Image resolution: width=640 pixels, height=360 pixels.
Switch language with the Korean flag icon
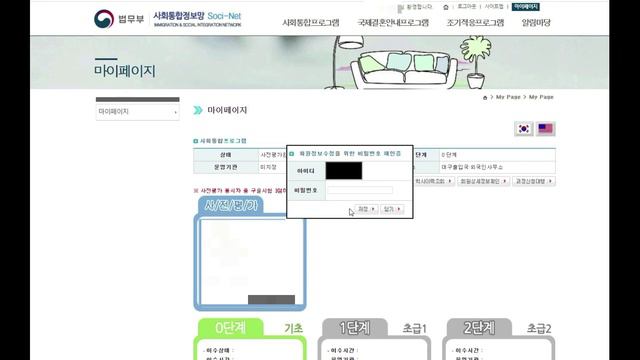[x=524, y=129]
